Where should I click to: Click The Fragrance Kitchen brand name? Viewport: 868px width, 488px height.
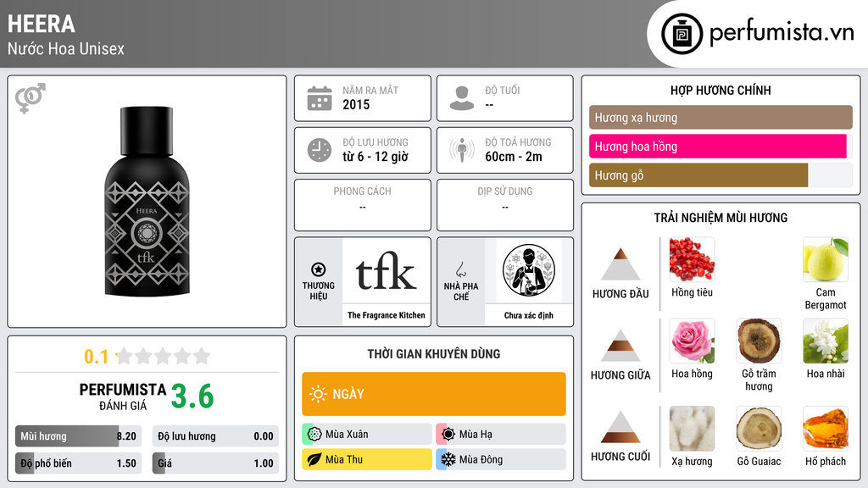[x=387, y=315]
